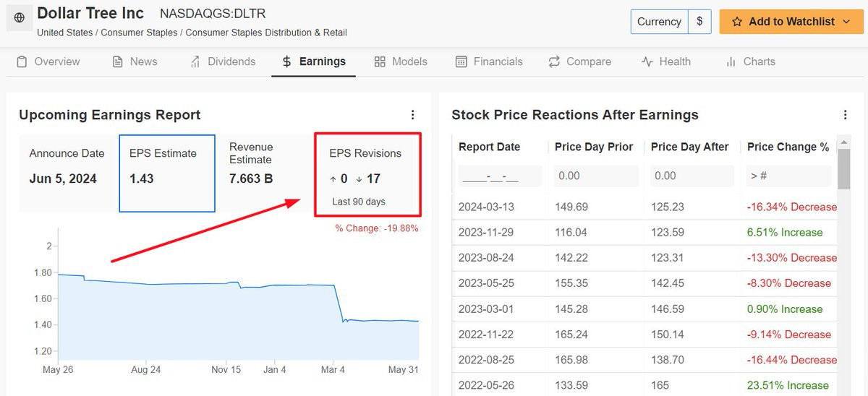Click the 2022-08-25 report date row
The height and width of the screenshot is (396, 868).
pyautogui.click(x=644, y=359)
